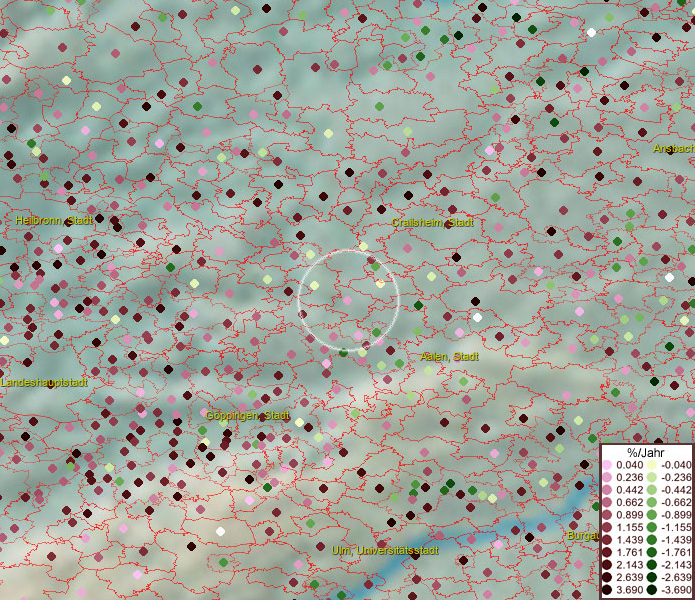Image resolution: width=695 pixels, height=600 pixels.
Task: Click the %/Jahr legend title
Action: point(645,452)
